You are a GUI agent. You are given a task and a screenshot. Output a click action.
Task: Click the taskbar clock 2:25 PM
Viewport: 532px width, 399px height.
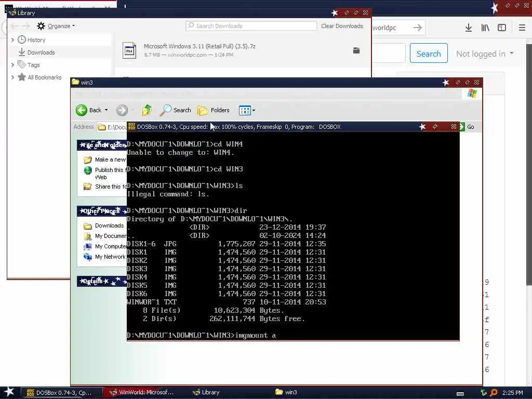[513, 393]
